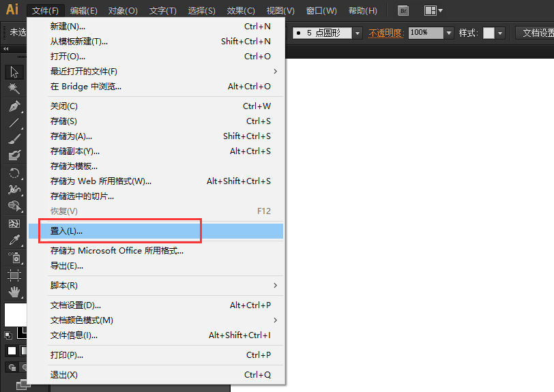Open the 效果(C) menu
The height and width of the screenshot is (392, 554).
point(241,11)
